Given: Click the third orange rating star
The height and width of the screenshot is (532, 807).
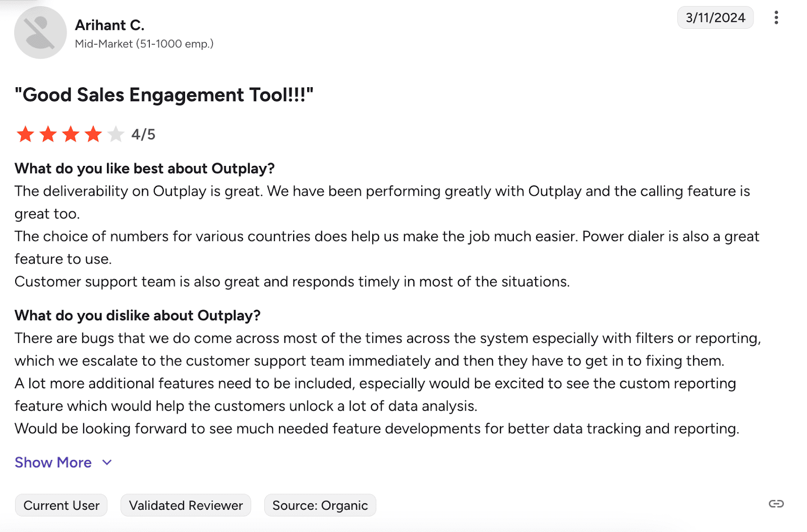Looking at the screenshot, I should [x=71, y=135].
